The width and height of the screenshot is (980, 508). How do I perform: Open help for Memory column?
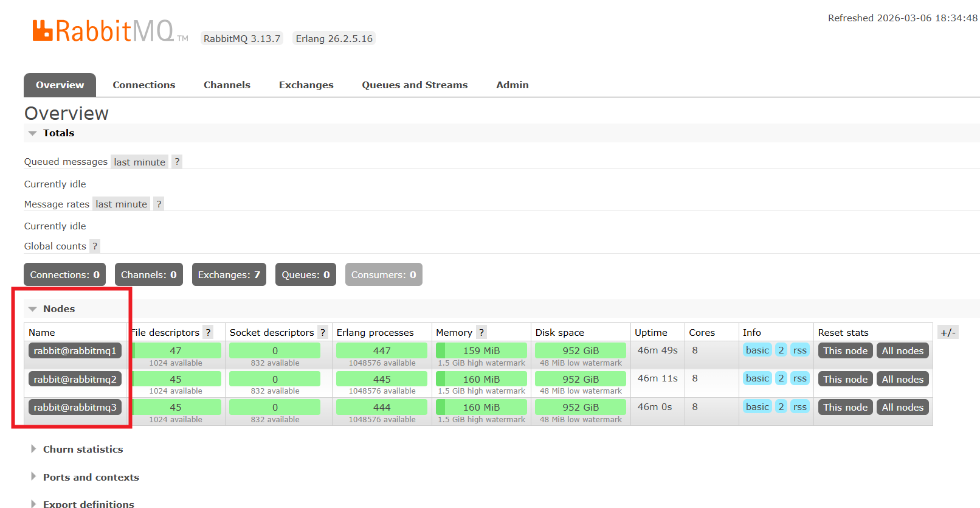(x=481, y=332)
